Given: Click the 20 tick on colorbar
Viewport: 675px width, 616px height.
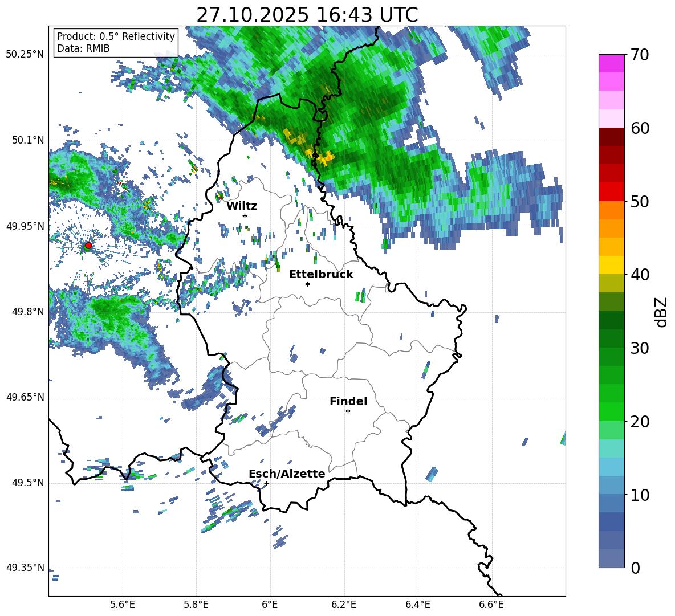Looking at the screenshot, I should pos(640,422).
